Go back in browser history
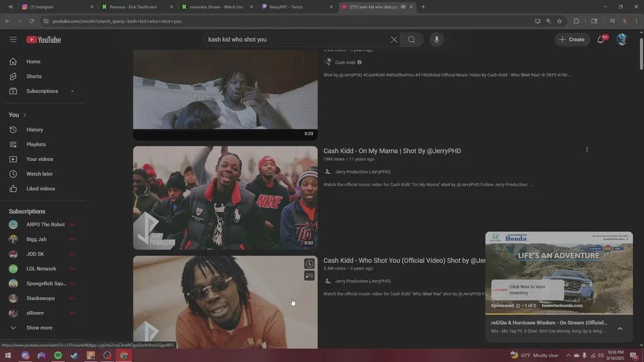Screen dimensions: 644x362 [x=7, y=21]
